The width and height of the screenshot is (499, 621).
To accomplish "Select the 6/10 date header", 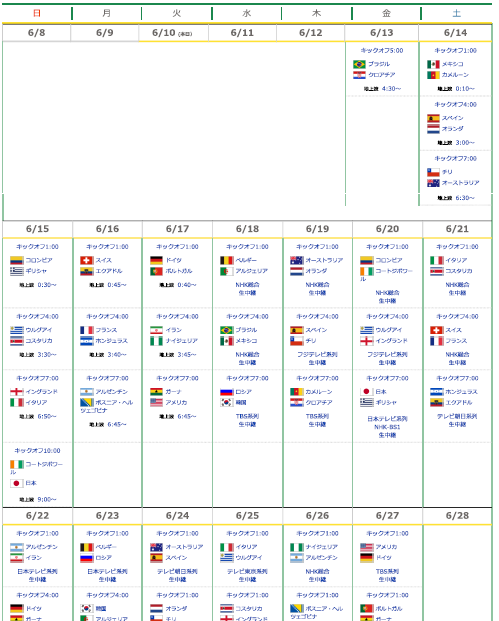I will pos(173,33).
